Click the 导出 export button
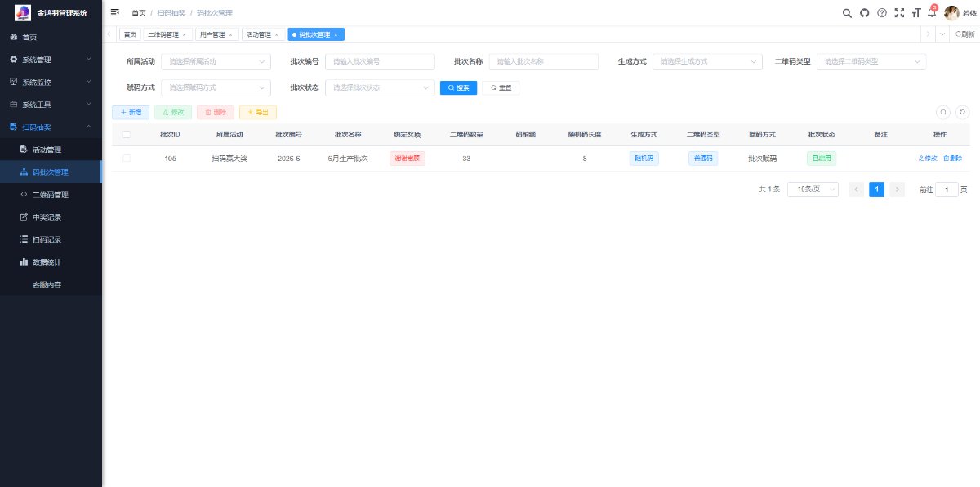 [x=258, y=112]
